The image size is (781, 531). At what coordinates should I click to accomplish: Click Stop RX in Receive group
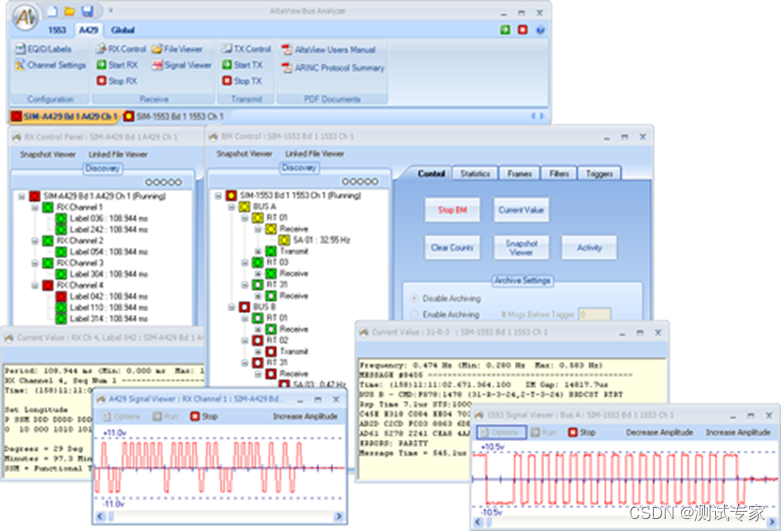coord(117,81)
